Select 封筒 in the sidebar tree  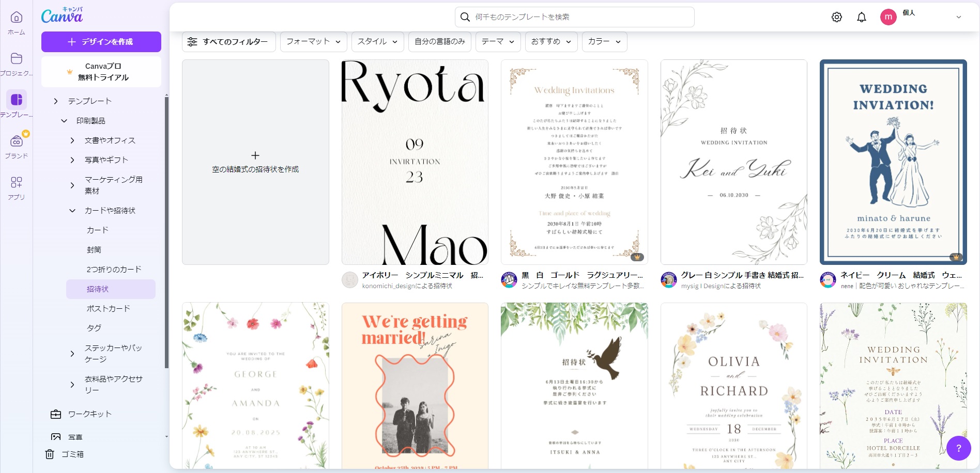pyautogui.click(x=94, y=250)
